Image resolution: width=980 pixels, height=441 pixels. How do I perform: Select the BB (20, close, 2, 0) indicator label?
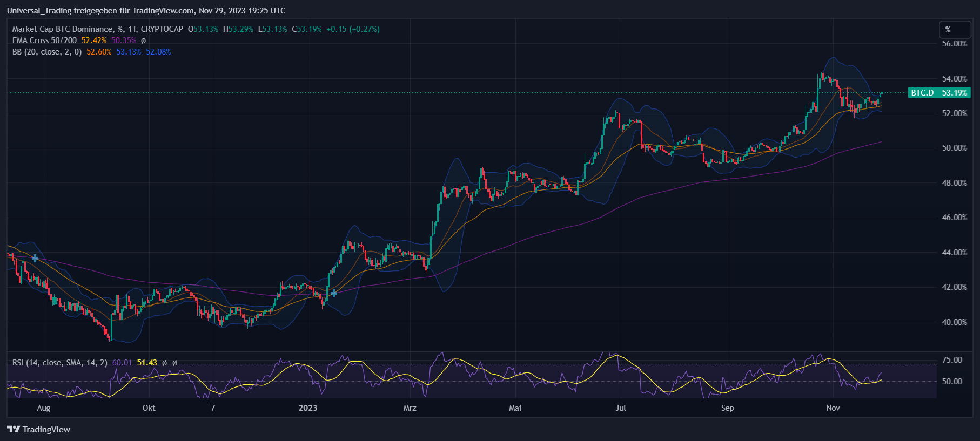(x=47, y=52)
